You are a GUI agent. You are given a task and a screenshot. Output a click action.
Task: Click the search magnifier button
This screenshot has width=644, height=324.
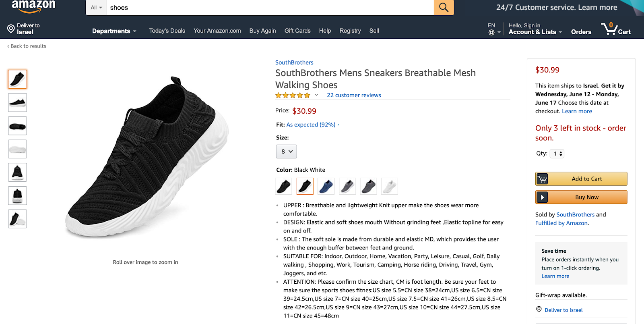(444, 7)
